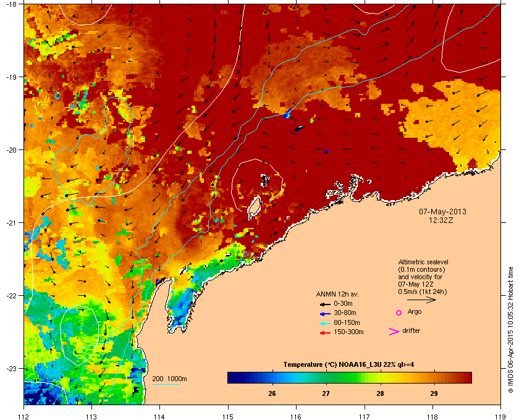Click the '0-30m' depth label
This screenshot has width=519, height=420.
343,303
